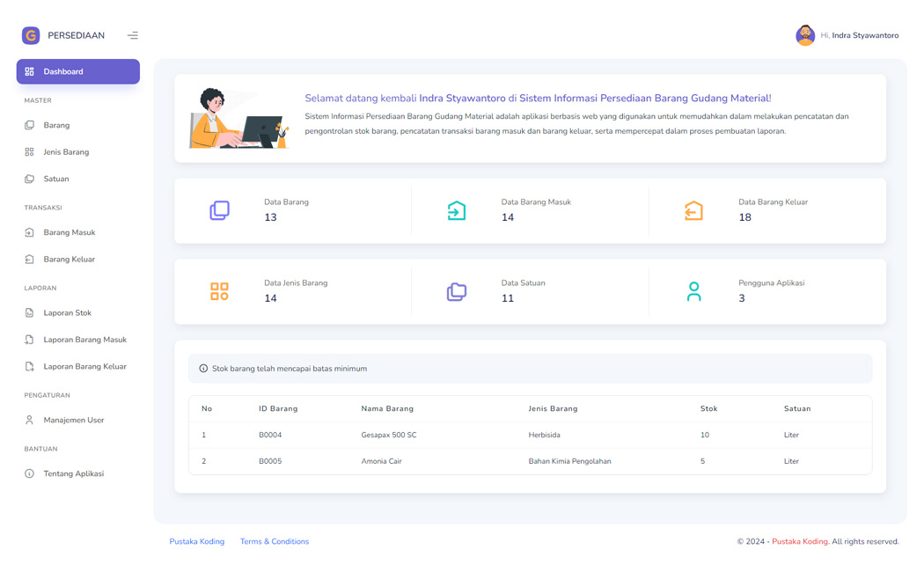
Task: Toggle the sidebar collapse control
Action: [133, 35]
